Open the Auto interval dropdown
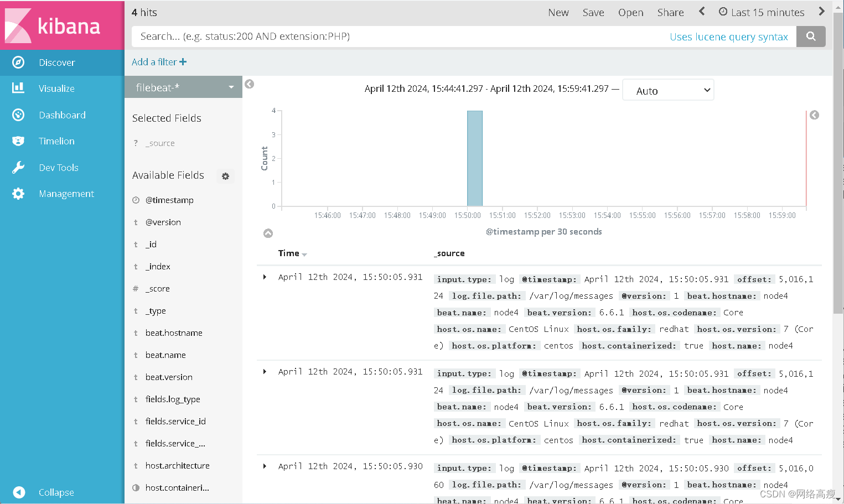The image size is (844, 504). 668,91
